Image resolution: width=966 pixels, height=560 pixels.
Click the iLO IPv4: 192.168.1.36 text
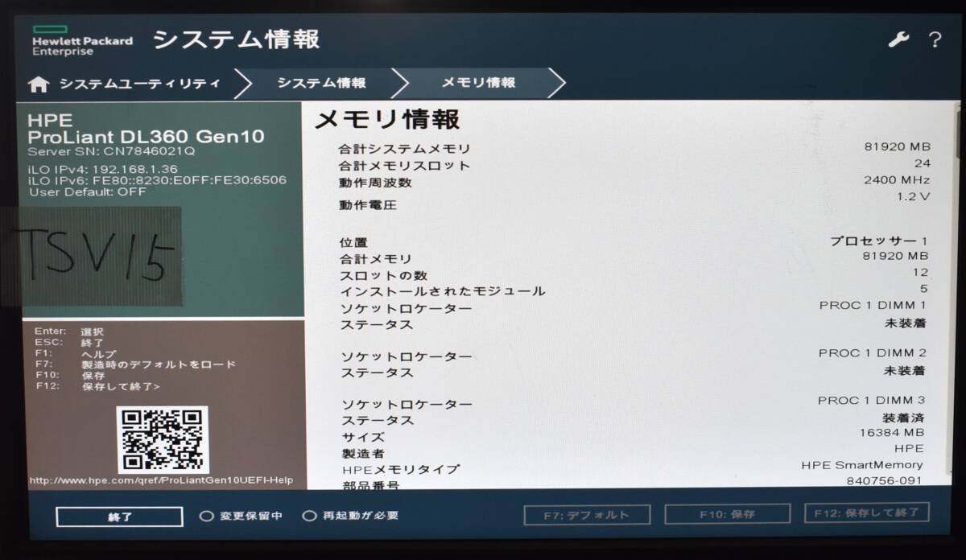[103, 169]
